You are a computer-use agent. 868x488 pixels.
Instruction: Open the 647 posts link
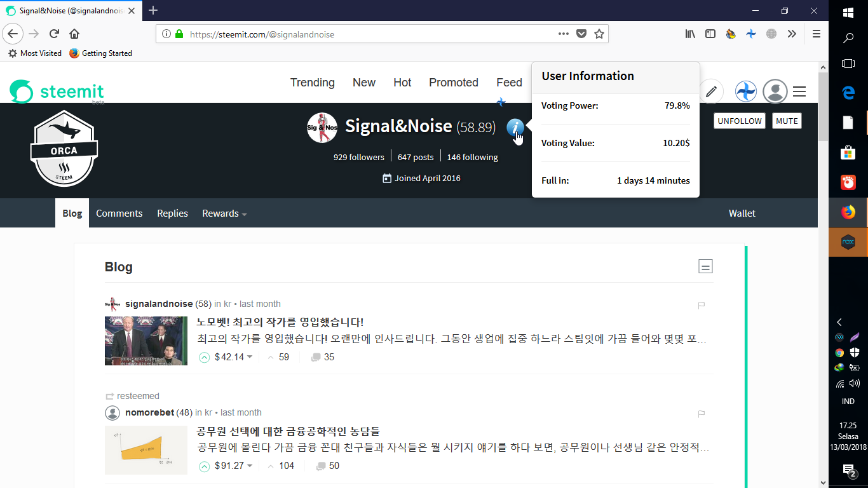(x=416, y=157)
